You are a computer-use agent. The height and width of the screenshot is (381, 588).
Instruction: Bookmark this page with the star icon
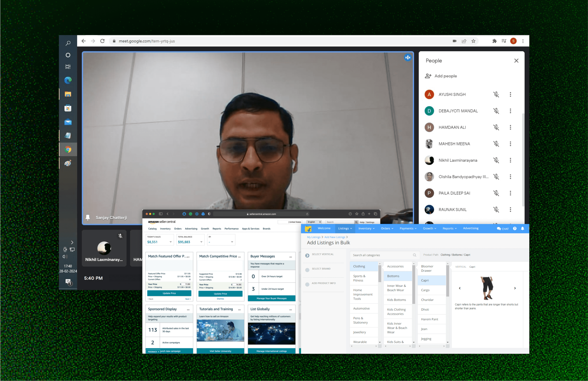473,41
